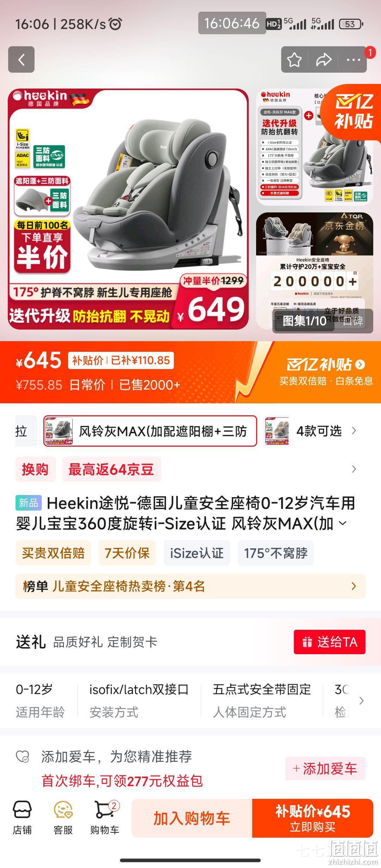Switch to the 口碑 tab
This screenshot has height=868, width=381.
coord(353,321)
